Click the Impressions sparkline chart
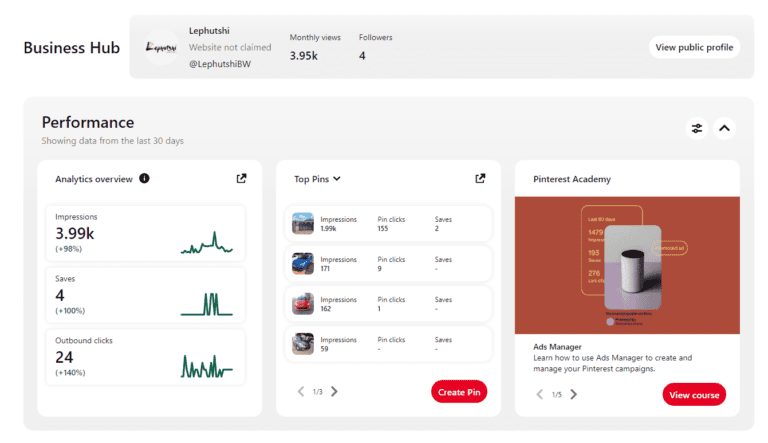 (x=207, y=242)
